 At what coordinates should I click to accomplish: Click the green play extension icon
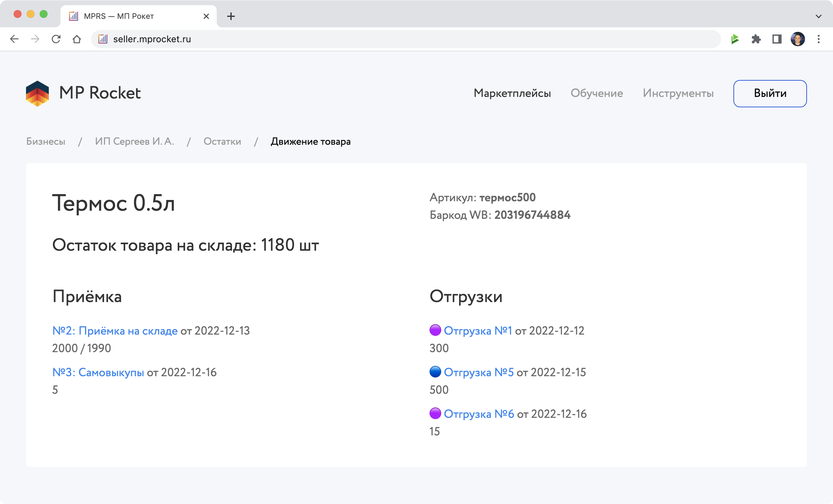tap(735, 39)
